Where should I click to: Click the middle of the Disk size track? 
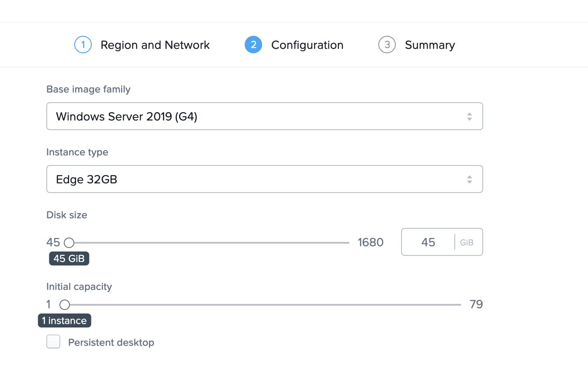coord(209,243)
